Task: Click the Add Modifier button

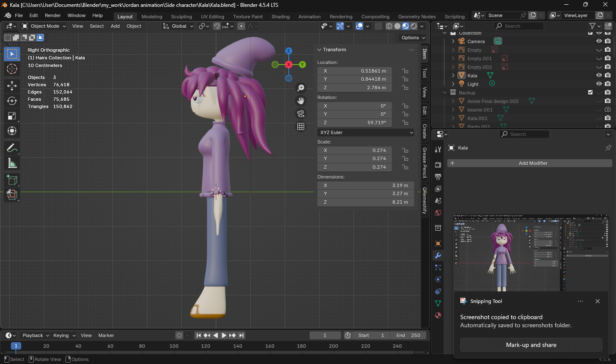Action: click(x=530, y=163)
